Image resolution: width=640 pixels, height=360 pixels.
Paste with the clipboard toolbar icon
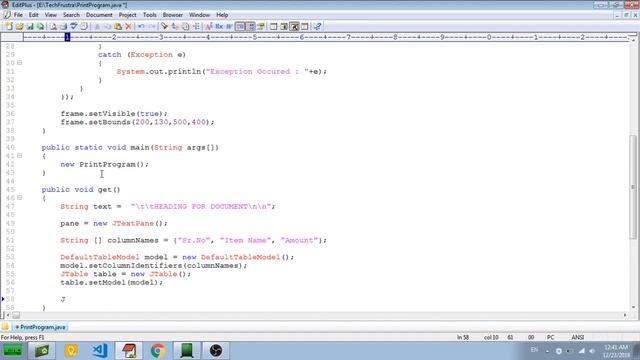118,27
